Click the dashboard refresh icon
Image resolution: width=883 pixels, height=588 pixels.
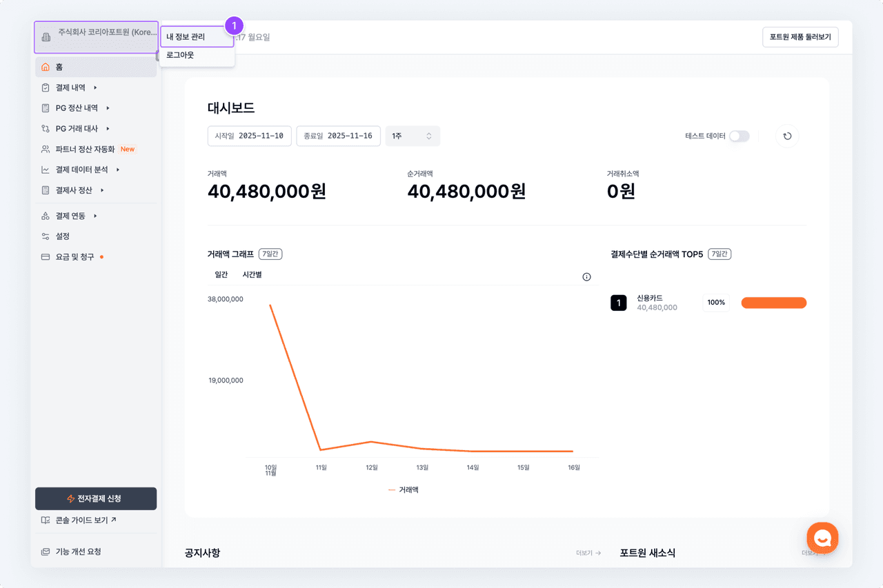tap(787, 136)
